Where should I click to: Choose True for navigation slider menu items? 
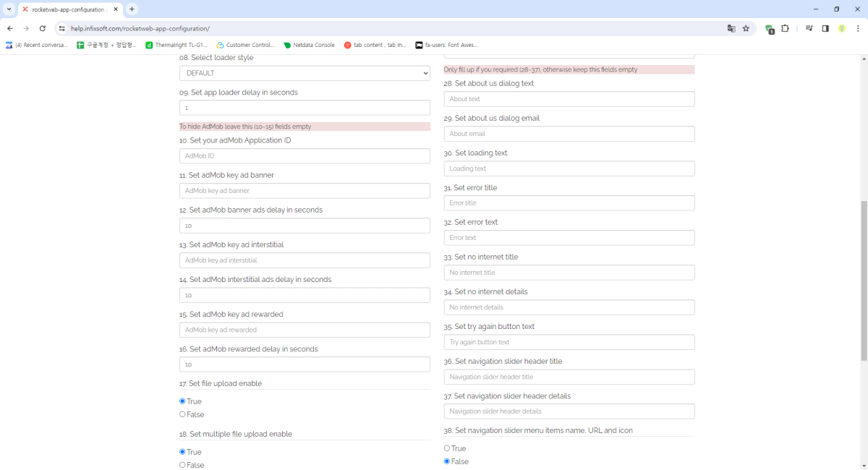point(447,448)
